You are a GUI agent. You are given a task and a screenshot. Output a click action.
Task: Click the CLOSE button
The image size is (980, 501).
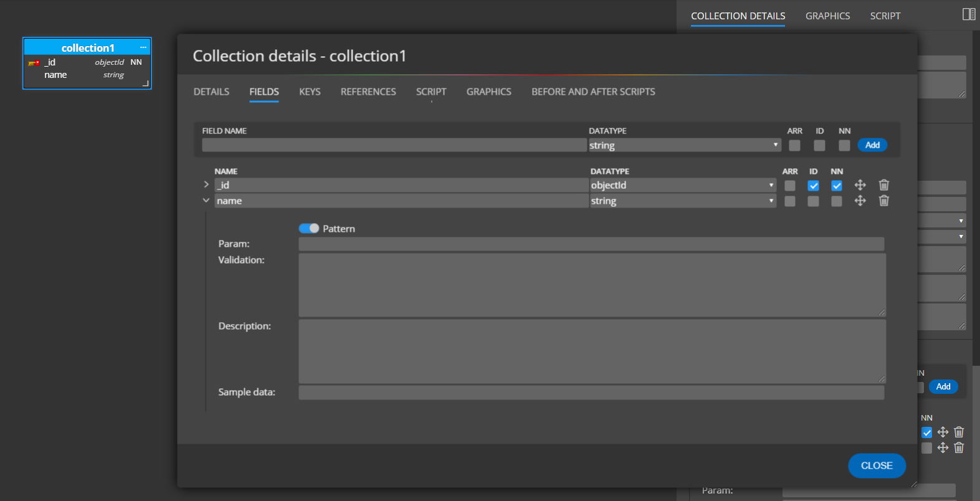click(x=877, y=465)
